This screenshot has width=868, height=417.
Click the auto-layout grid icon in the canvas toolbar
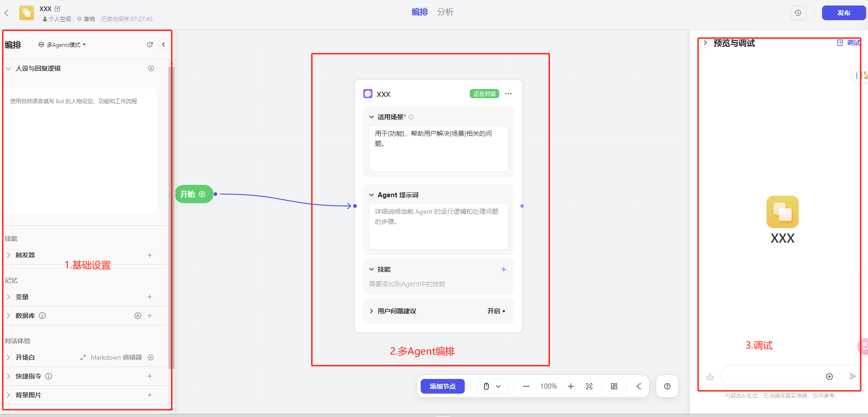[614, 386]
